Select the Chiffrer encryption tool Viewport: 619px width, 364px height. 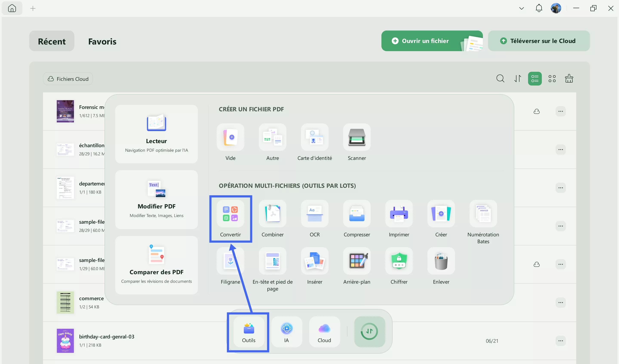(x=399, y=261)
